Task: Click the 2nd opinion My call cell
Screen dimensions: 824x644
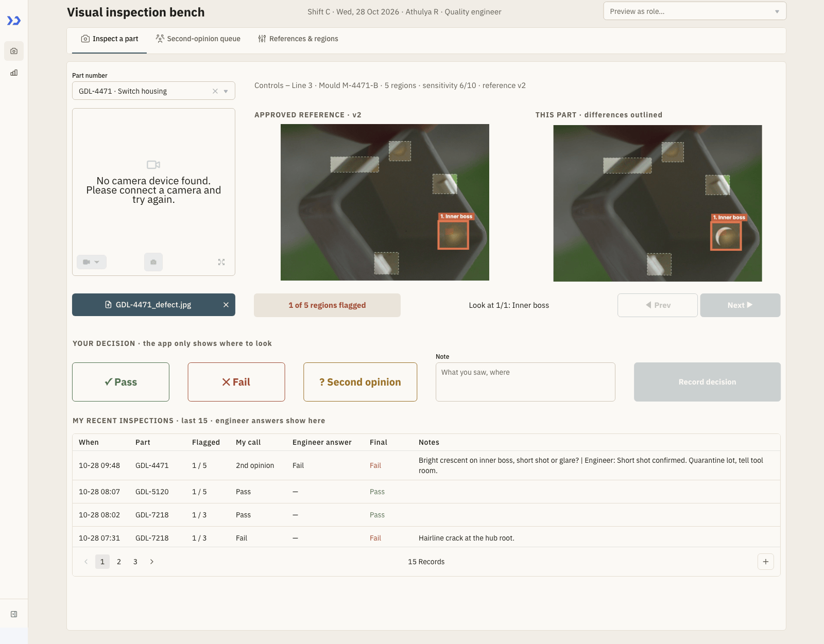Action: pyautogui.click(x=255, y=465)
